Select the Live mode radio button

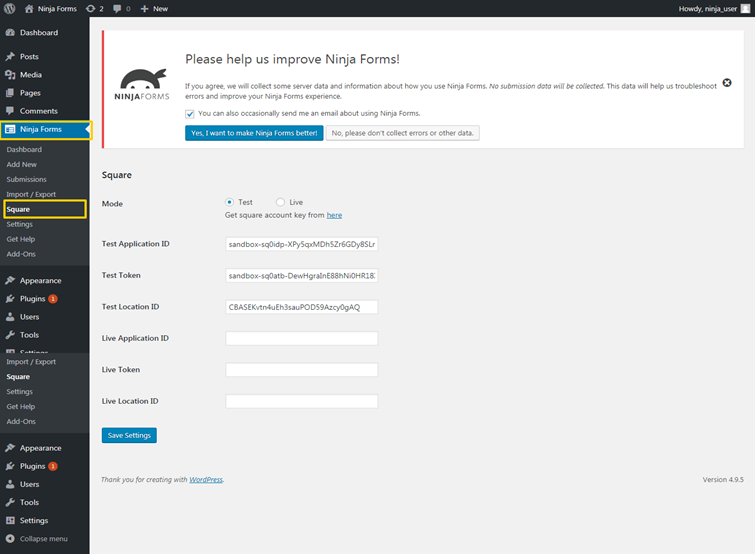coord(280,202)
